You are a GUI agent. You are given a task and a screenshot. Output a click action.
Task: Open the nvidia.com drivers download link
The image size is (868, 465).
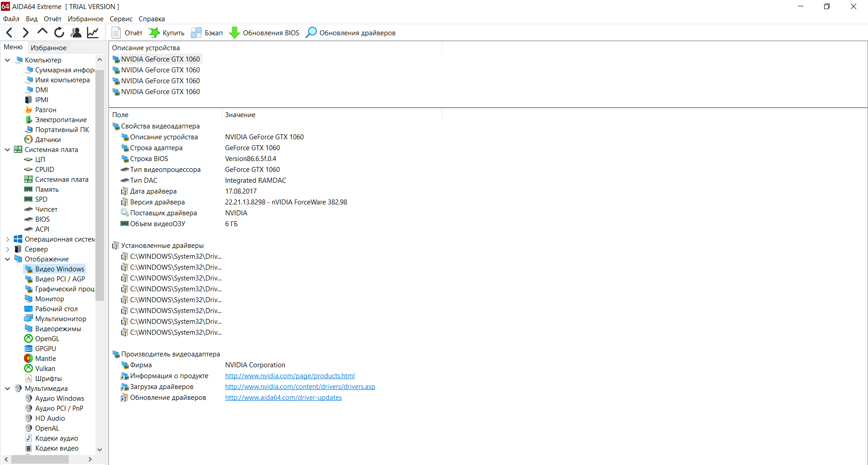(x=300, y=387)
